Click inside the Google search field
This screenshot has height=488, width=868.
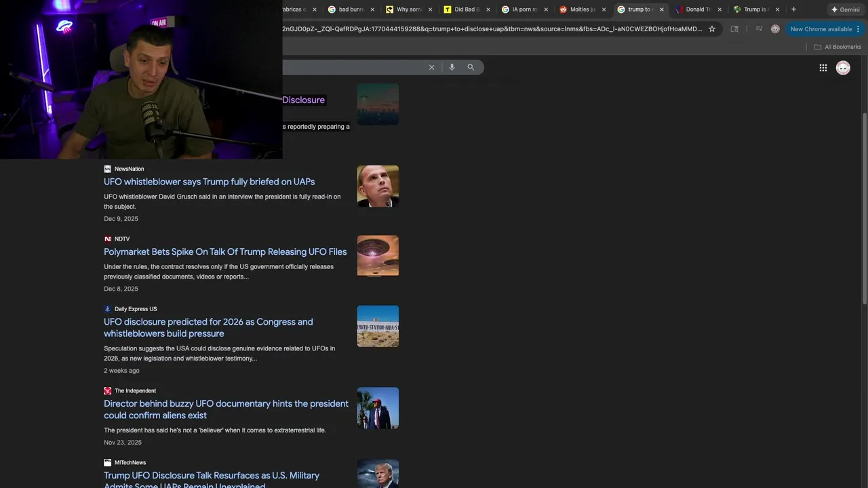click(353, 67)
